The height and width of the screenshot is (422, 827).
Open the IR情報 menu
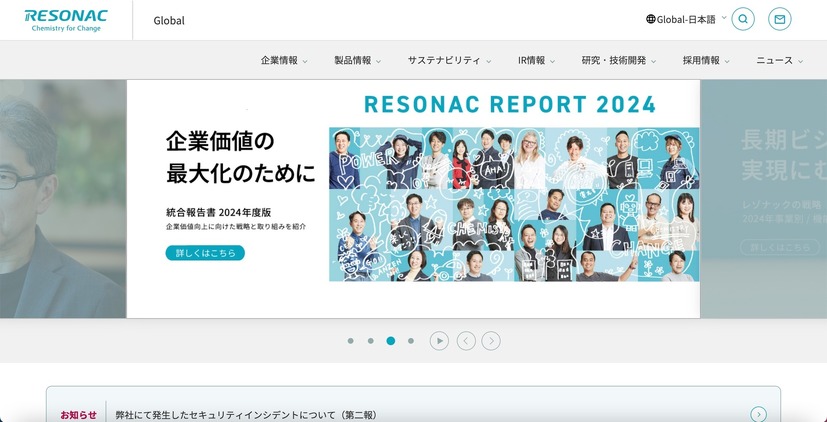click(x=536, y=60)
